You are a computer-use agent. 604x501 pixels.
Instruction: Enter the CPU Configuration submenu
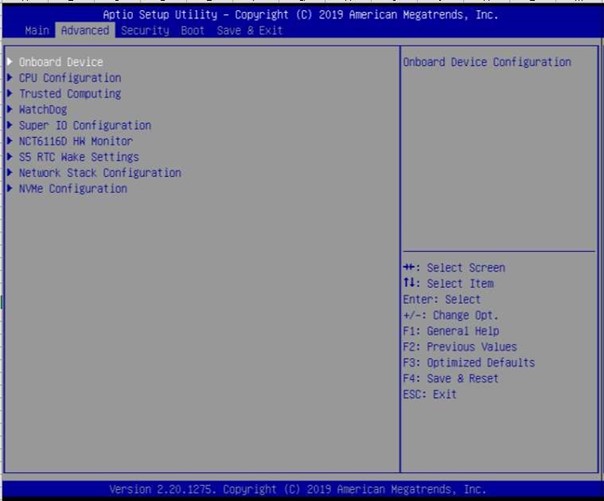70,78
